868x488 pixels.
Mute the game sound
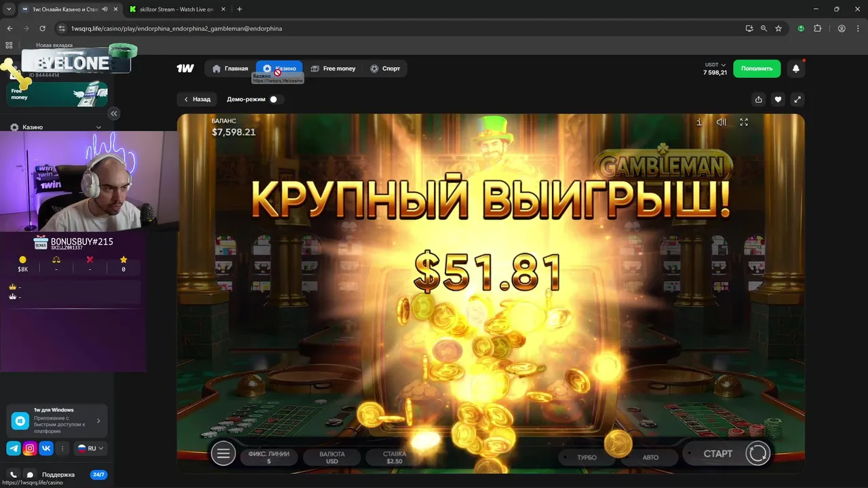click(722, 122)
